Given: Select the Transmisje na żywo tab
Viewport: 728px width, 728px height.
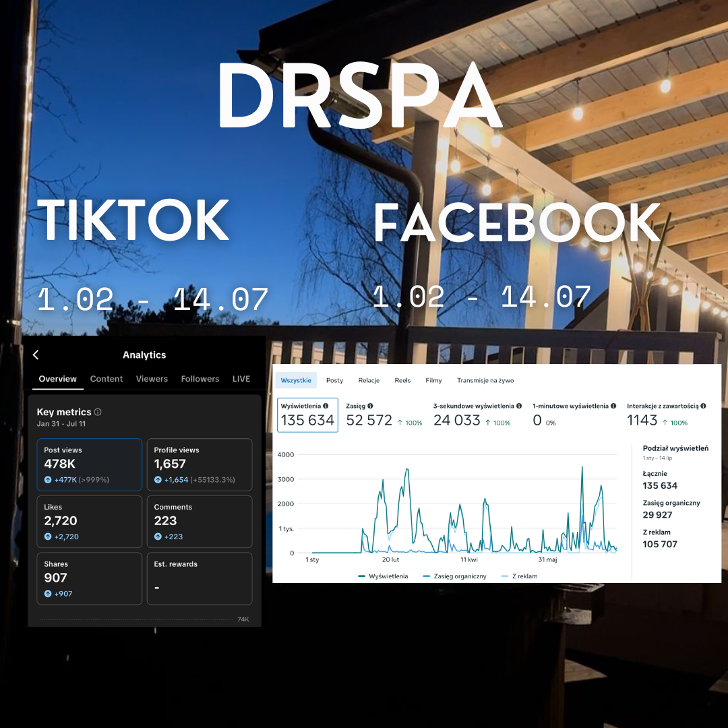Looking at the screenshot, I should click(485, 380).
